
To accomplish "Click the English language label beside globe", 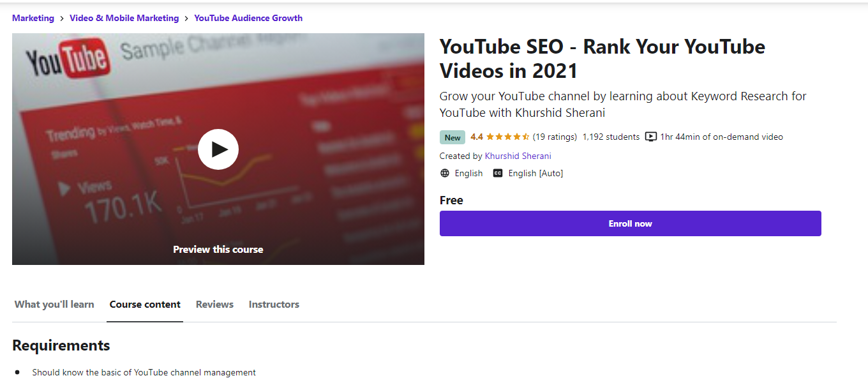I will [x=468, y=173].
